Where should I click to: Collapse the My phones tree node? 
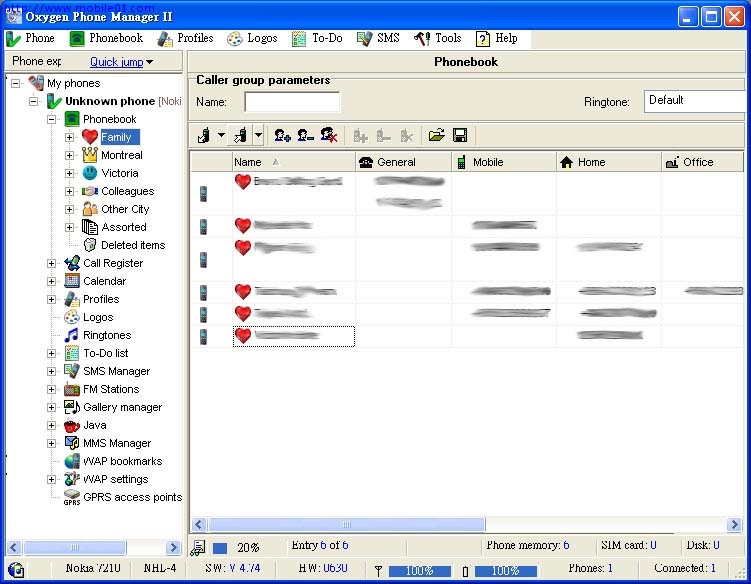16,83
